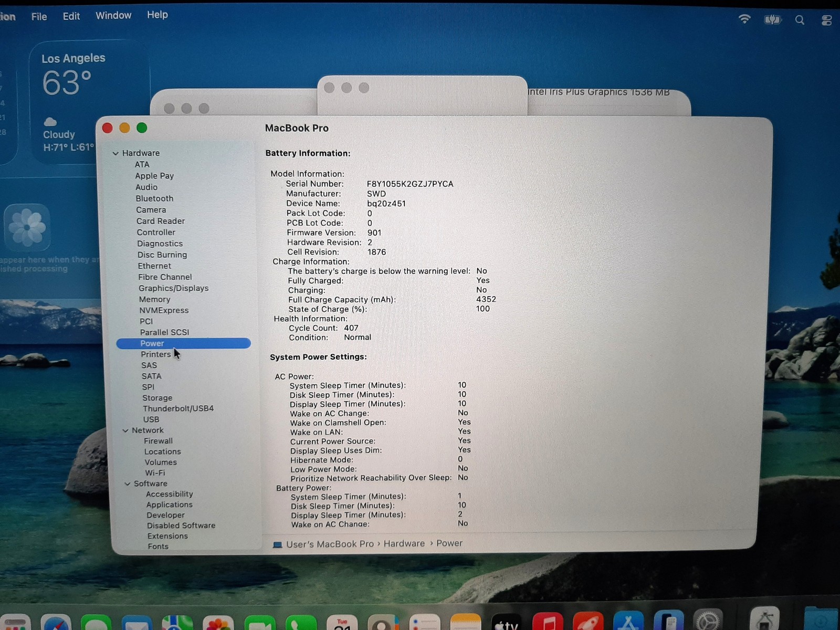Image resolution: width=840 pixels, height=630 pixels.
Task: Click the battery charging icon in menu bar
Action: point(772,20)
